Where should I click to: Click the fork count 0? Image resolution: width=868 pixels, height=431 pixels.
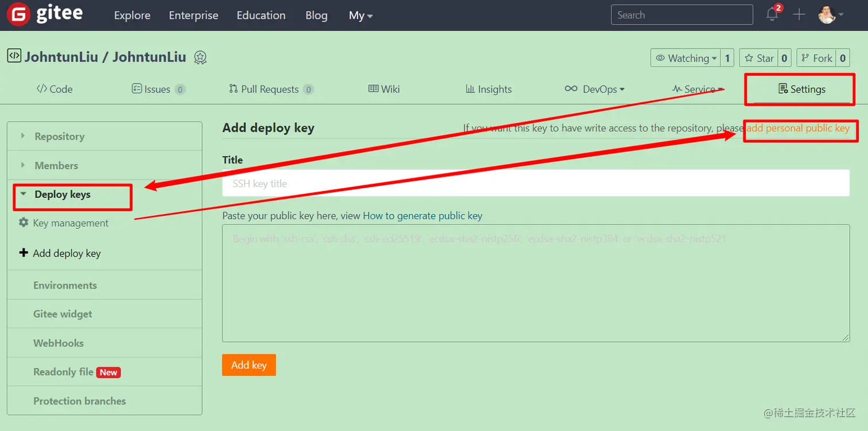coord(843,58)
